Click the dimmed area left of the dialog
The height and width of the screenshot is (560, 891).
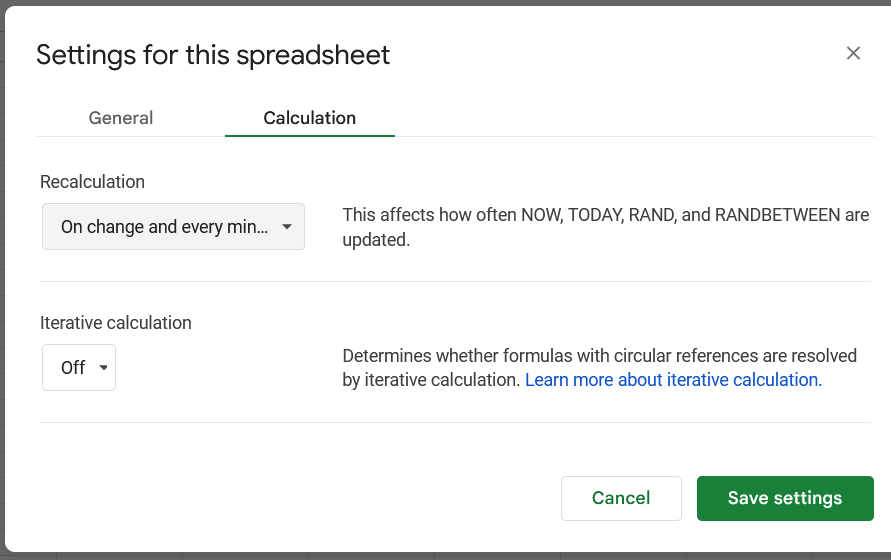pyautogui.click(x=3, y=300)
